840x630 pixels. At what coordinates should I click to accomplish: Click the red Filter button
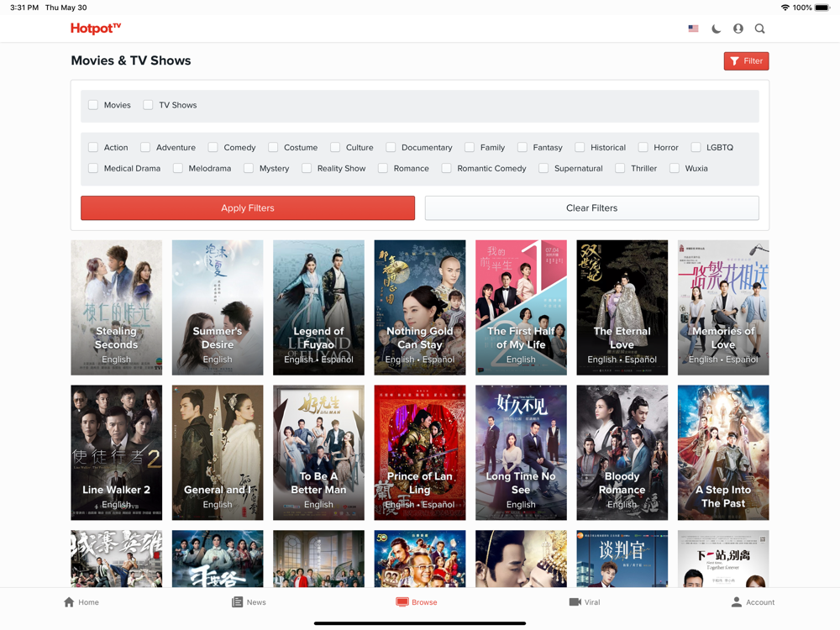click(x=746, y=61)
